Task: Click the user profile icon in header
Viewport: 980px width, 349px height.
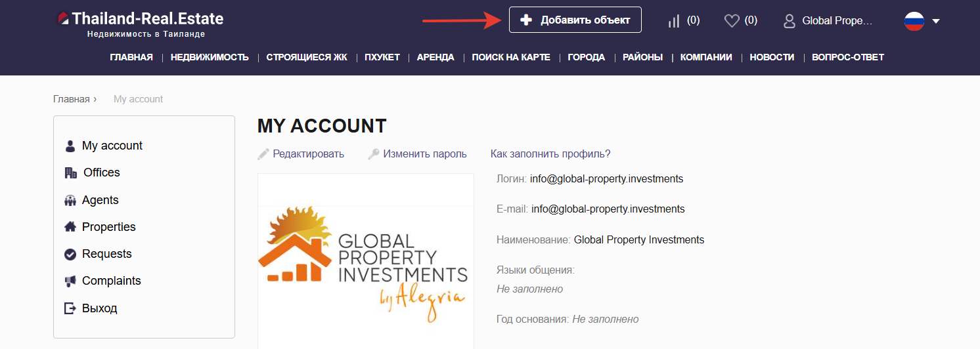Action: 789,21
